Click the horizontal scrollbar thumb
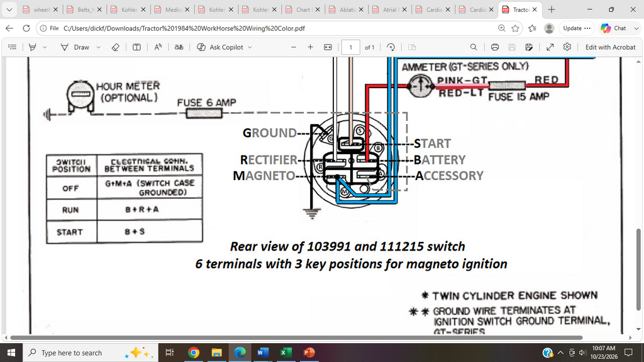Screen dimensions: 644x362 [296, 337]
